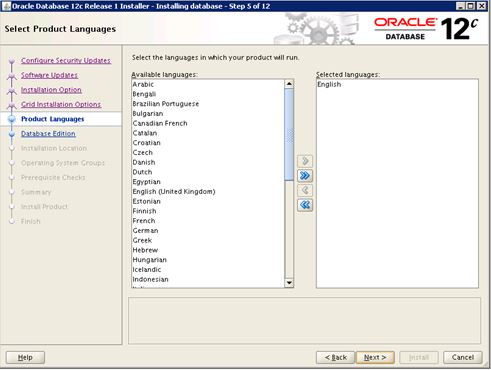Select French in the list

coord(208,221)
